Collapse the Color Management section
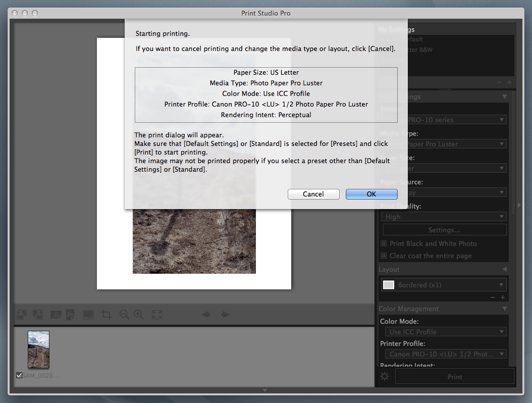 [x=504, y=309]
